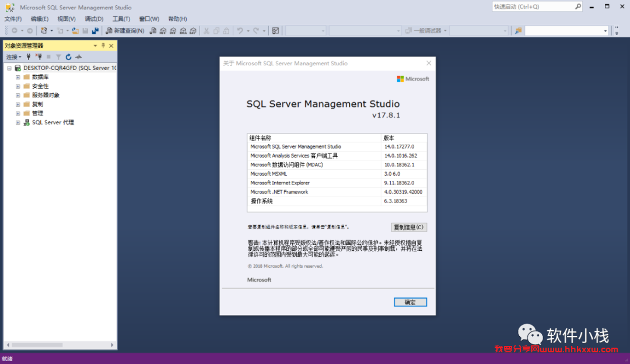The image size is (630, 364).
Task: Click the 组件名称 column header
Action: [x=314, y=138]
